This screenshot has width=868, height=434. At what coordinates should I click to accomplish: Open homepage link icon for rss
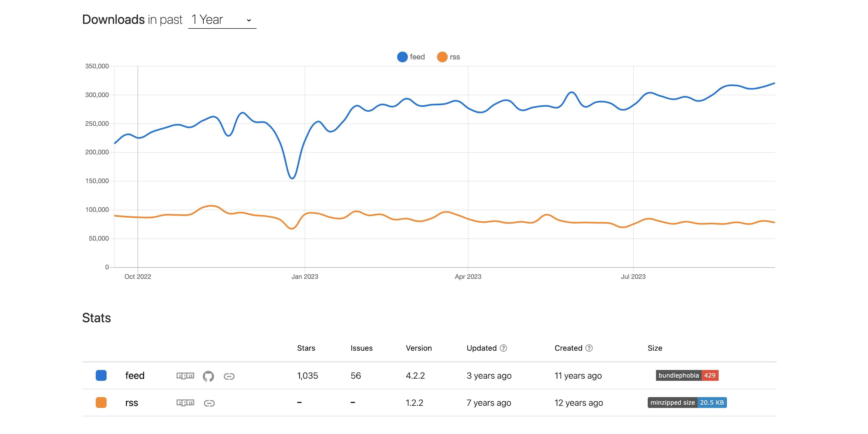pyautogui.click(x=209, y=403)
